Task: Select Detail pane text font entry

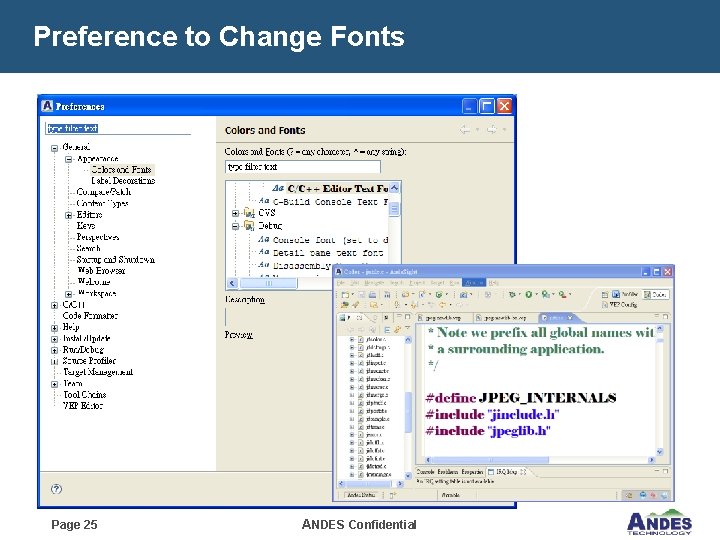Action: (328, 253)
